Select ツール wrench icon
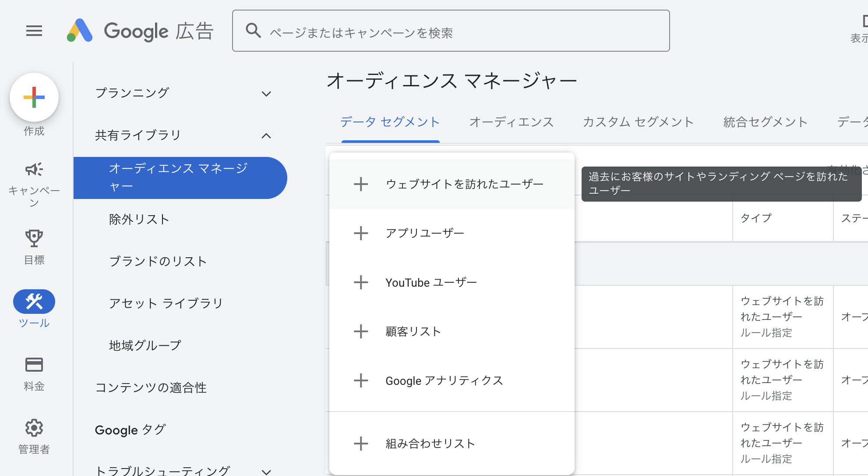This screenshot has width=868, height=476. coord(34,302)
